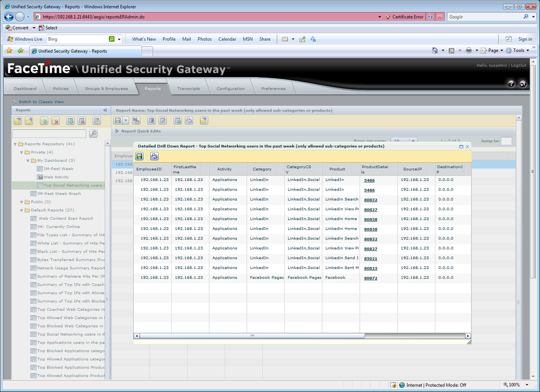This screenshot has width=540, height=392.
Task: Click the EmployeeID column header
Action: [149, 169]
